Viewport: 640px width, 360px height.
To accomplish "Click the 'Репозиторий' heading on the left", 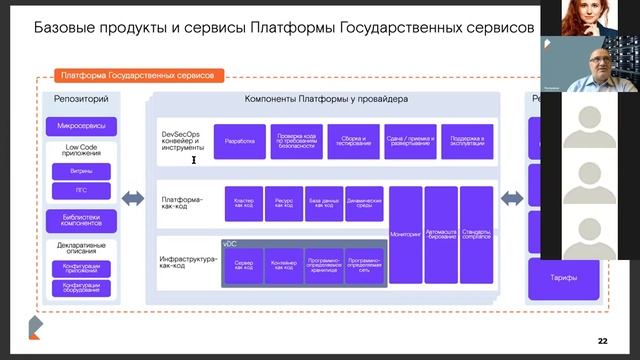I will point(81,99).
